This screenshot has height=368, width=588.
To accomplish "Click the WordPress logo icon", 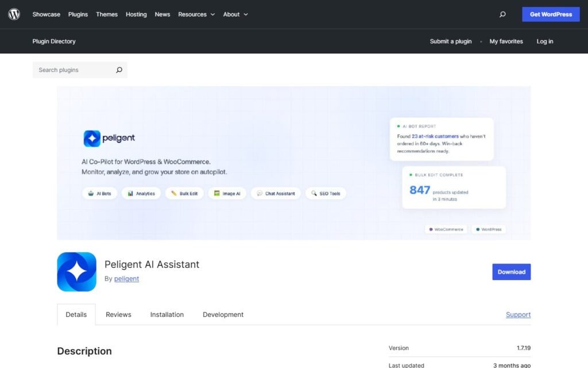I will coord(14,14).
